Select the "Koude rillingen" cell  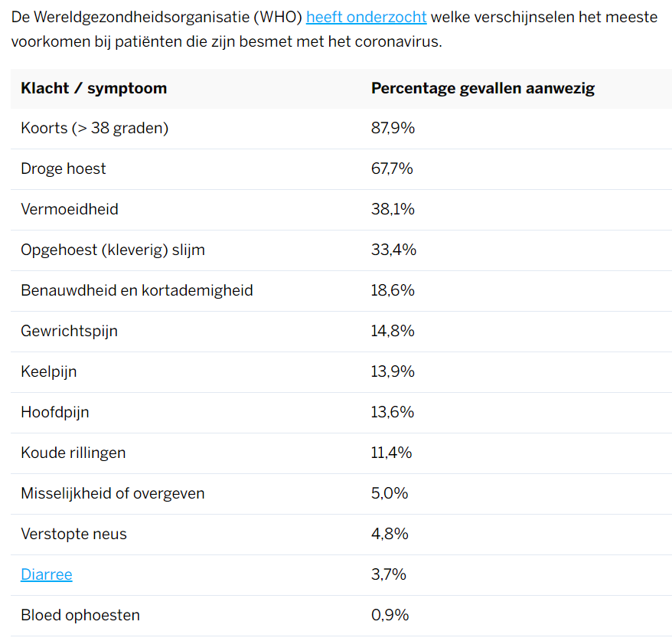click(73, 453)
